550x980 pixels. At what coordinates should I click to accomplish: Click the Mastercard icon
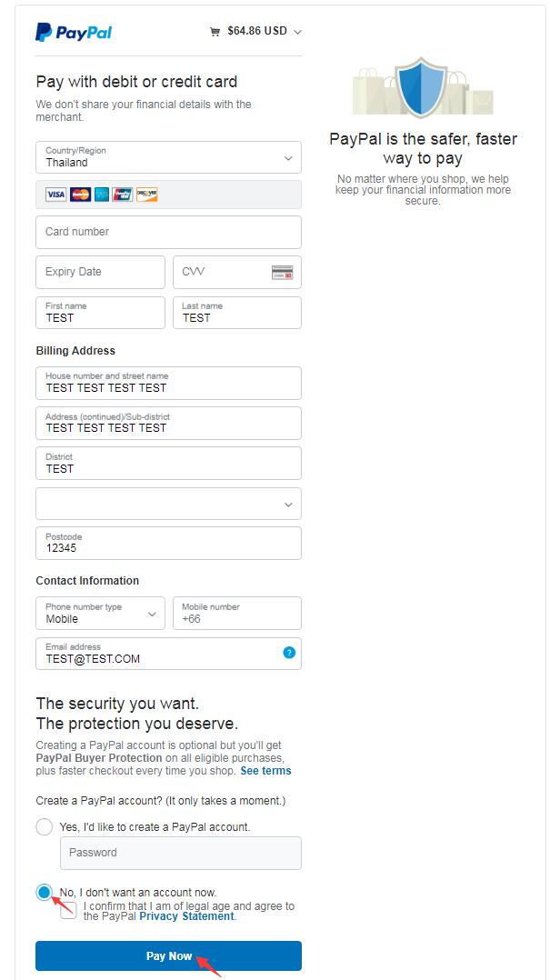[x=80, y=195]
